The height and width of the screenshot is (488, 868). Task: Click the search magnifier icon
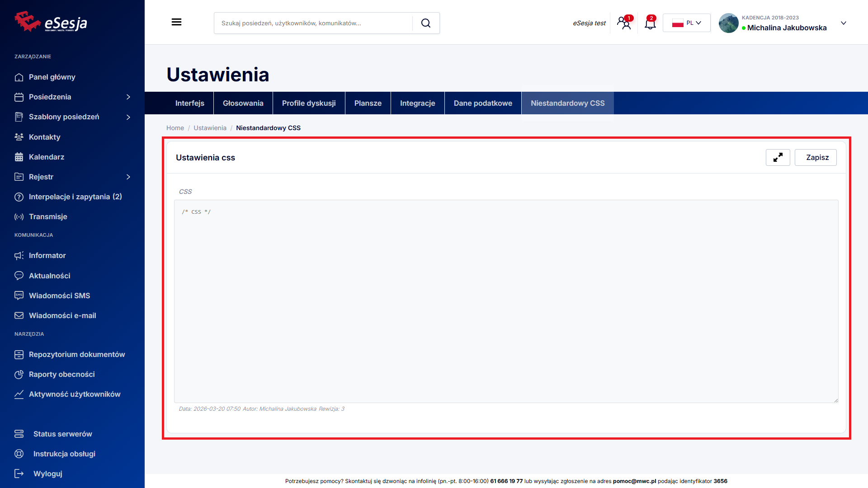[x=425, y=23]
